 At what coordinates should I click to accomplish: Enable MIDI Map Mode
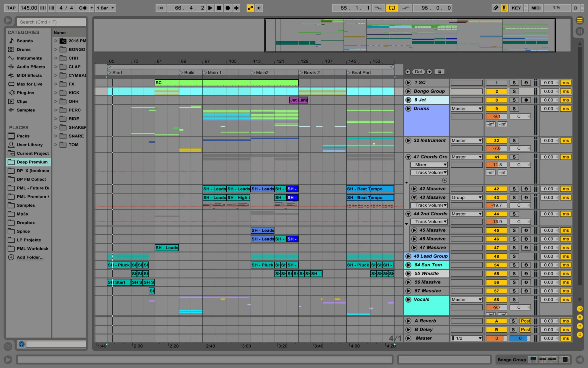(536, 8)
